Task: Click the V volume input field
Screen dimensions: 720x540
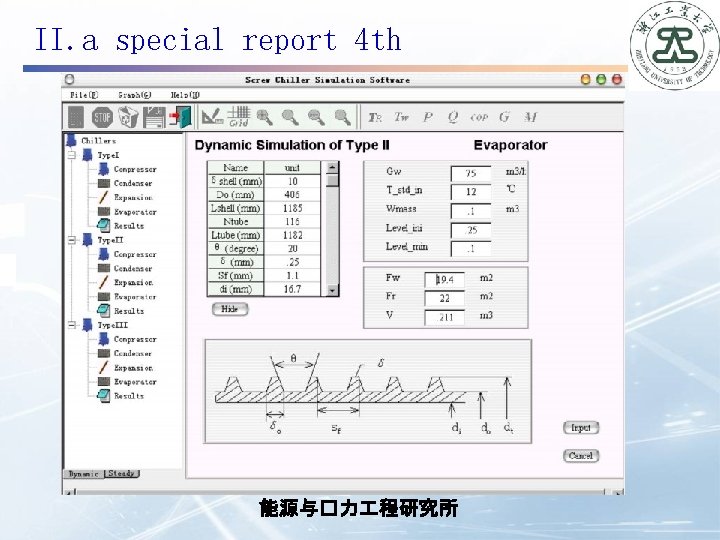Action: 444,317
